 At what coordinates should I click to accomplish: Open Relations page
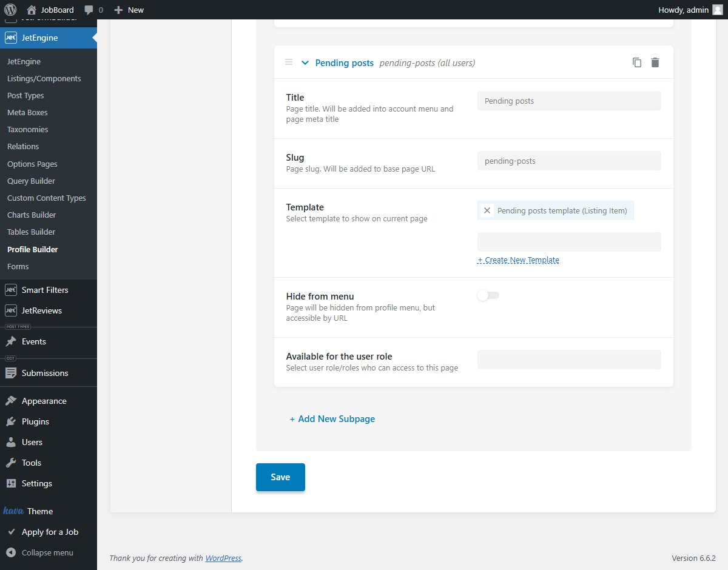(x=23, y=146)
